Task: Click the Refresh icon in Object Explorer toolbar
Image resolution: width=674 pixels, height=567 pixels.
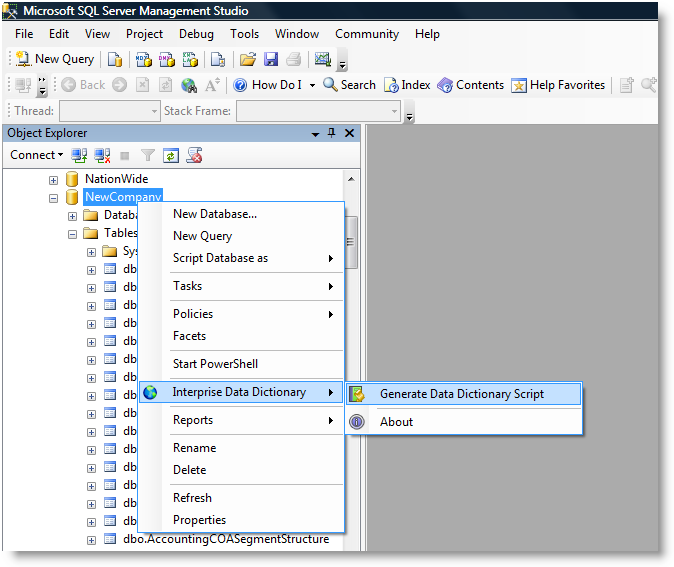Action: (x=171, y=155)
